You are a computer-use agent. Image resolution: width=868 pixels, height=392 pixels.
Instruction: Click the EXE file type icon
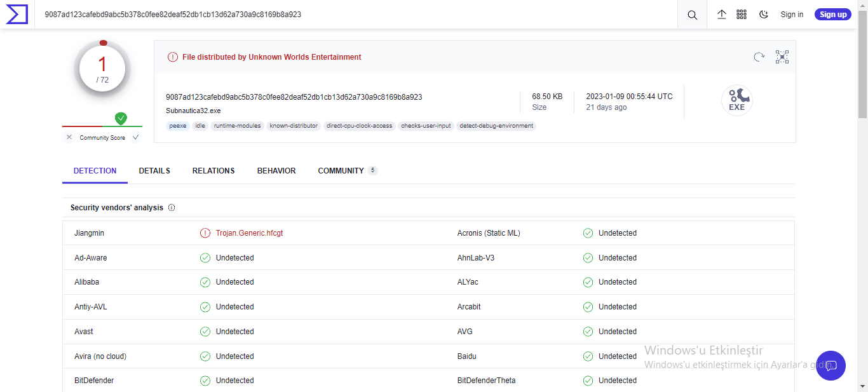tap(737, 100)
